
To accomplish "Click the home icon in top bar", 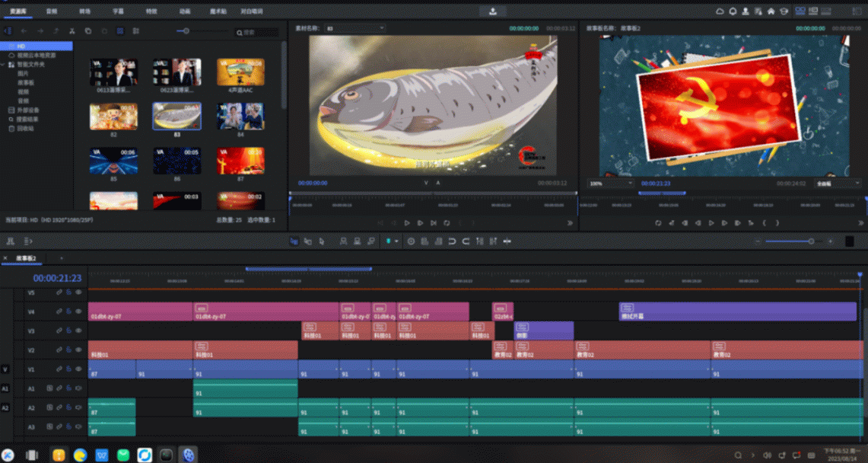I will (x=771, y=11).
